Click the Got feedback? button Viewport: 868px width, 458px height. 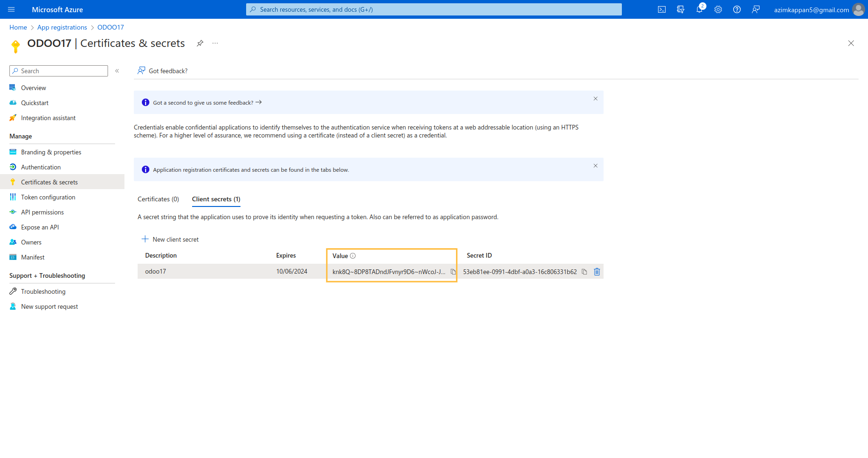163,71
